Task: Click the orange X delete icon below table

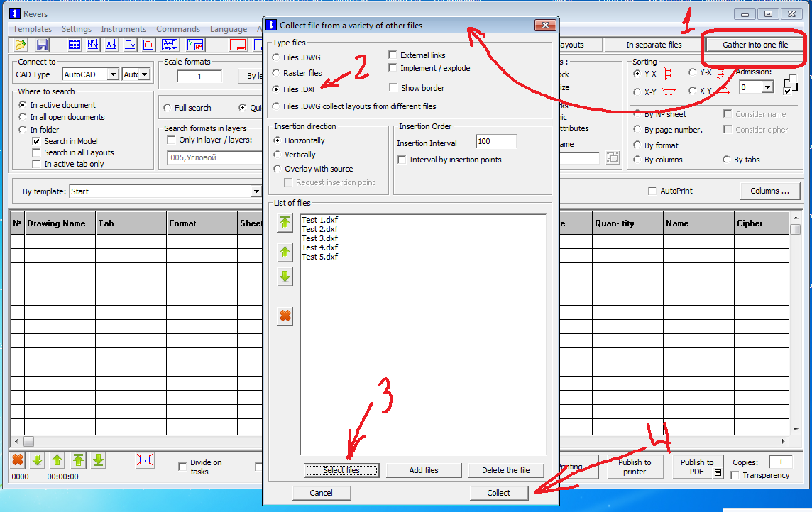Action: pyautogui.click(x=18, y=460)
